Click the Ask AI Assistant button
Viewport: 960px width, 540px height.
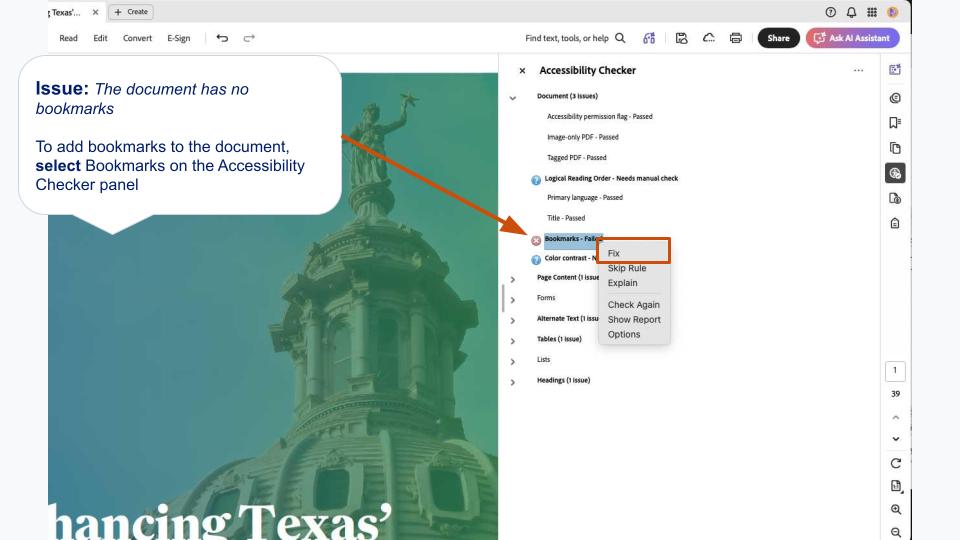852,38
